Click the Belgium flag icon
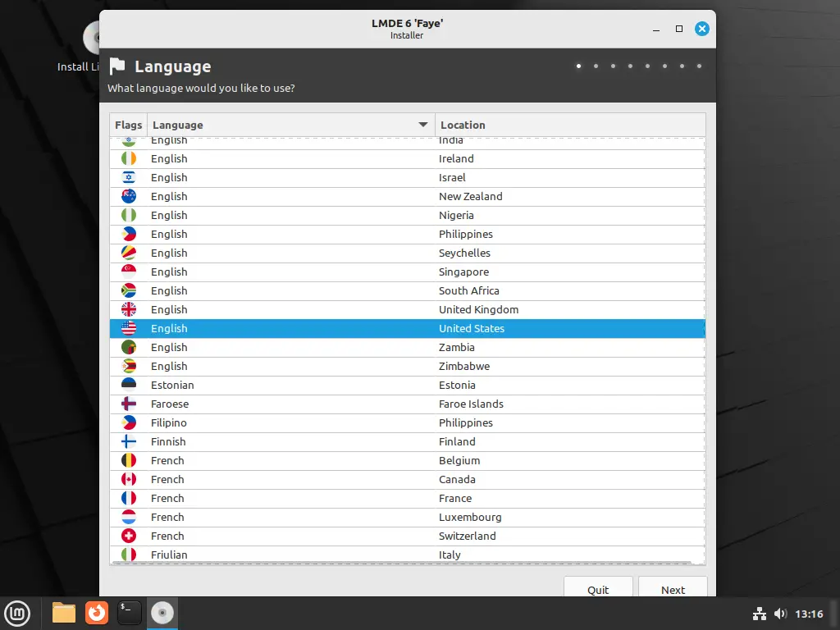Viewport: 840px width, 630px height. (x=129, y=460)
